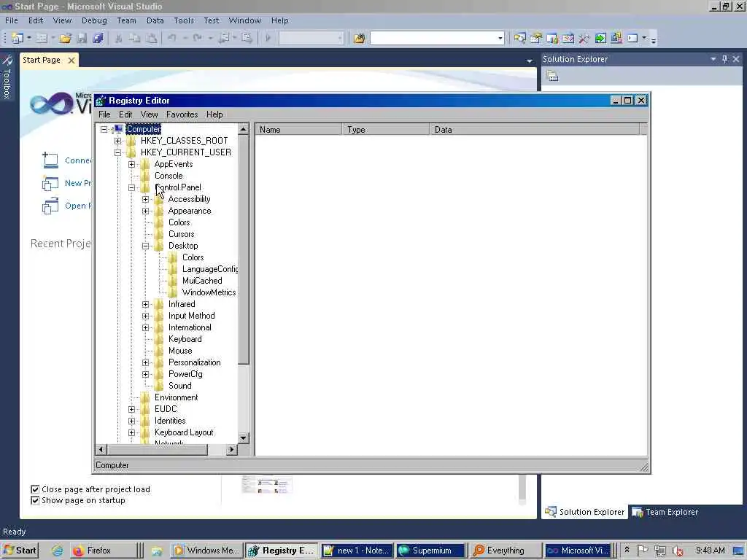The height and width of the screenshot is (560, 747).
Task: Expand the Keyboard Layout key
Action: pyautogui.click(x=131, y=432)
